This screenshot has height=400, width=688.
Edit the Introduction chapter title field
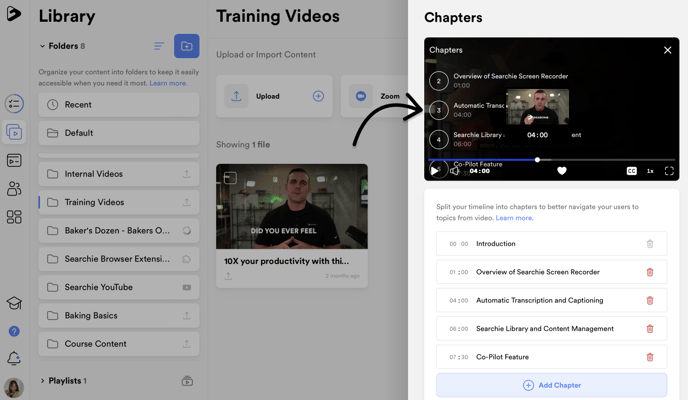tap(496, 243)
